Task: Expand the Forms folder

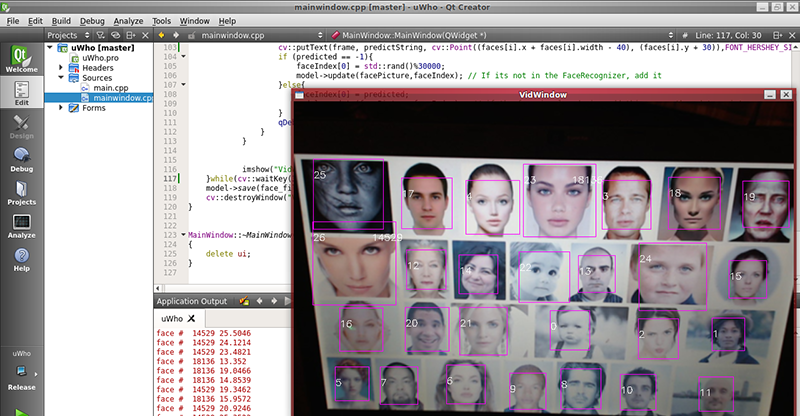Action: [x=61, y=108]
